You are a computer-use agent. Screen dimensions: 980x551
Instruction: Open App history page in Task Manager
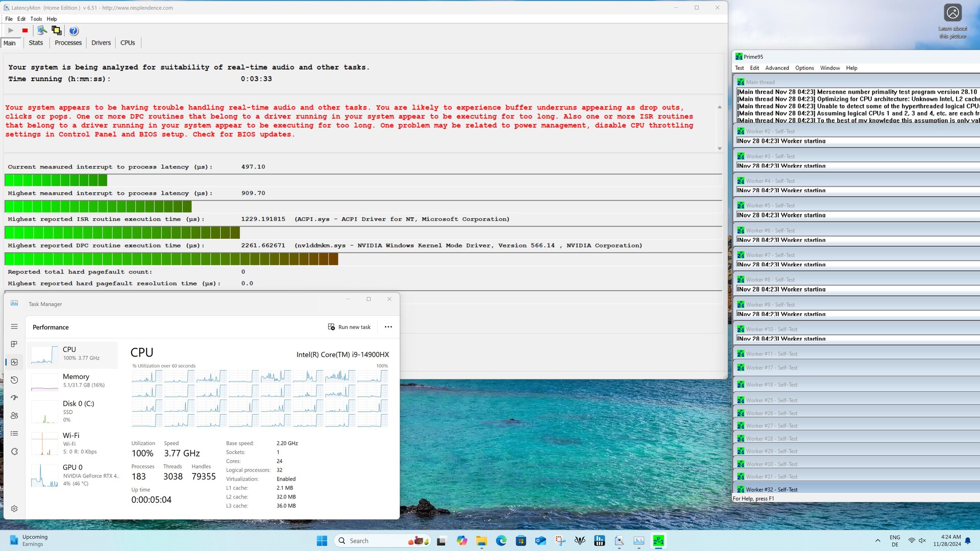pyautogui.click(x=14, y=380)
